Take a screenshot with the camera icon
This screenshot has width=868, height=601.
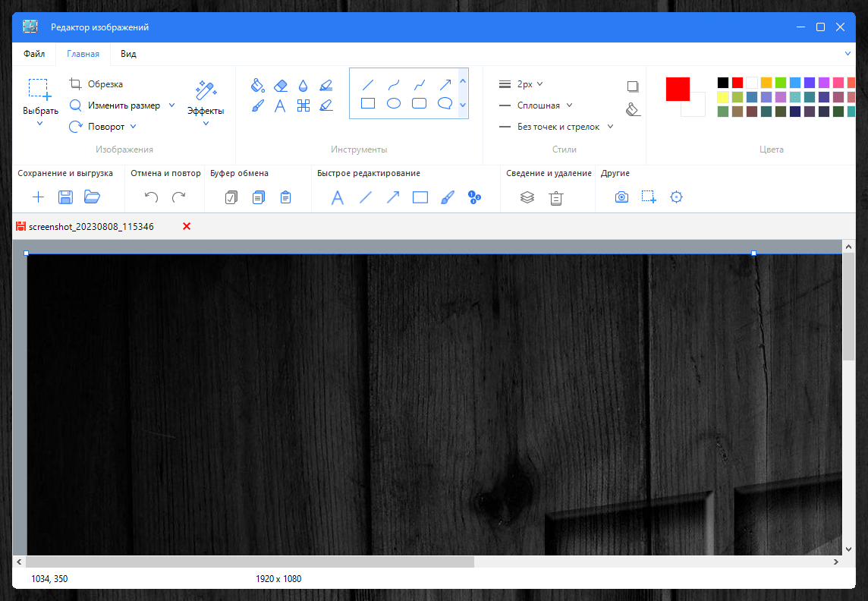point(621,197)
